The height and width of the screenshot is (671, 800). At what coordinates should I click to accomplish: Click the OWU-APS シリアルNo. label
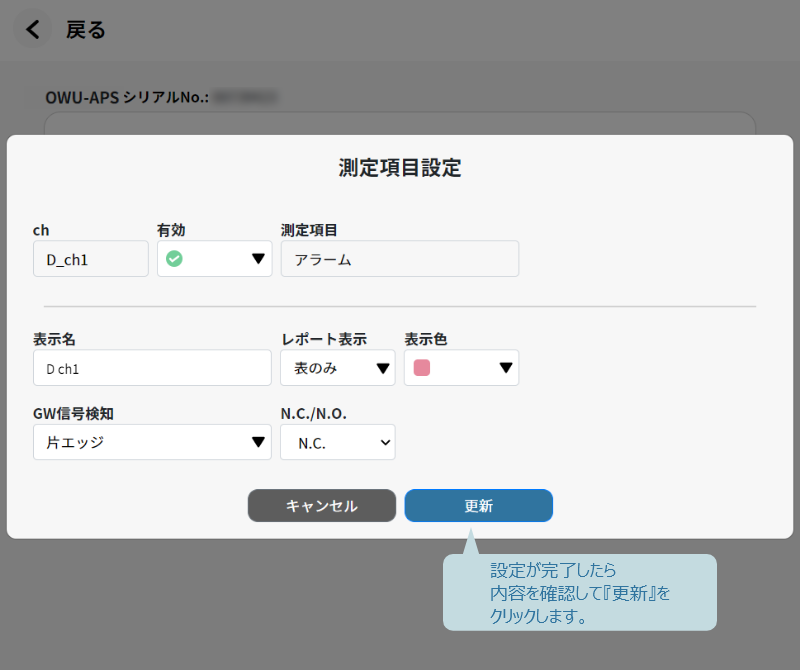tap(127, 97)
